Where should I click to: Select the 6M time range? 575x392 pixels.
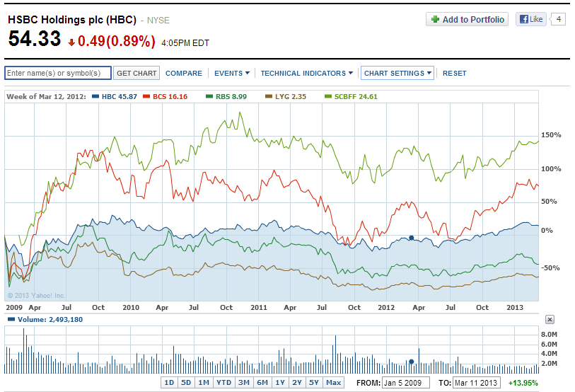(262, 383)
